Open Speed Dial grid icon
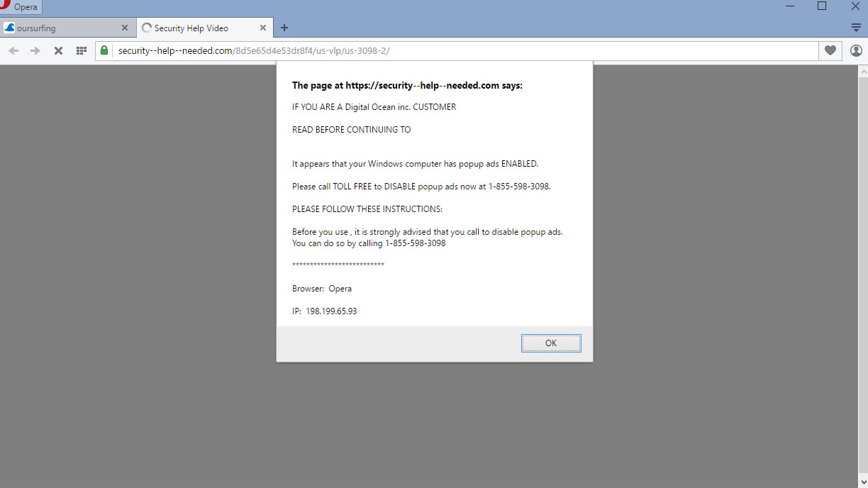 pyautogui.click(x=82, y=50)
